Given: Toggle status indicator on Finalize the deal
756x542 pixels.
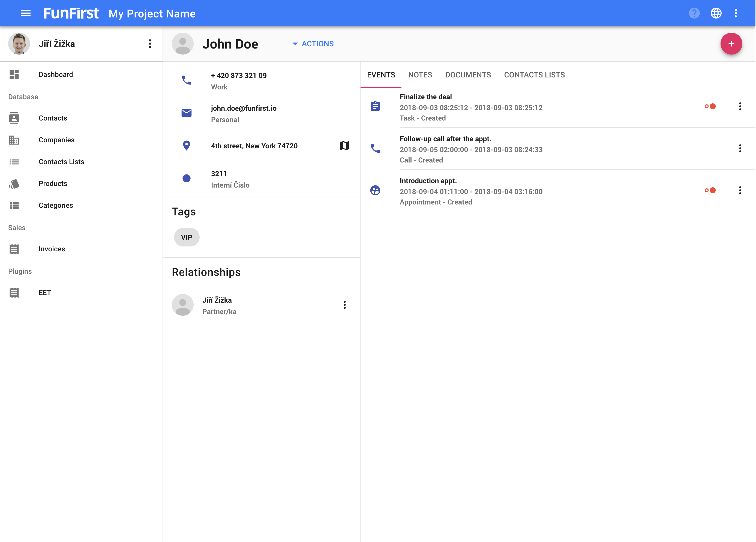Looking at the screenshot, I should (x=710, y=106).
